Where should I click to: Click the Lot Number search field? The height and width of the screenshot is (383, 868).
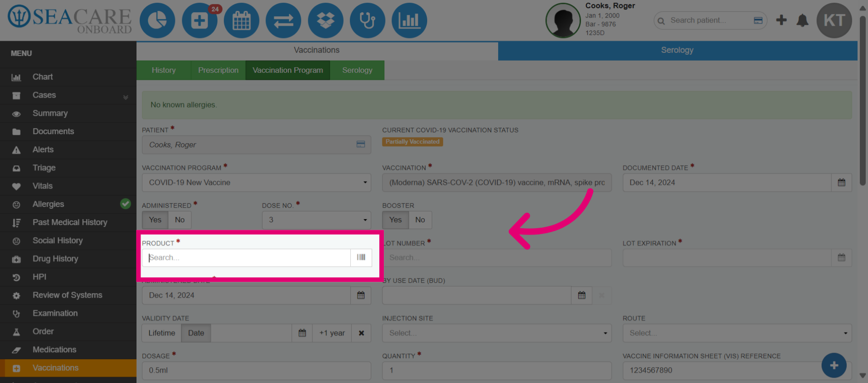497,257
